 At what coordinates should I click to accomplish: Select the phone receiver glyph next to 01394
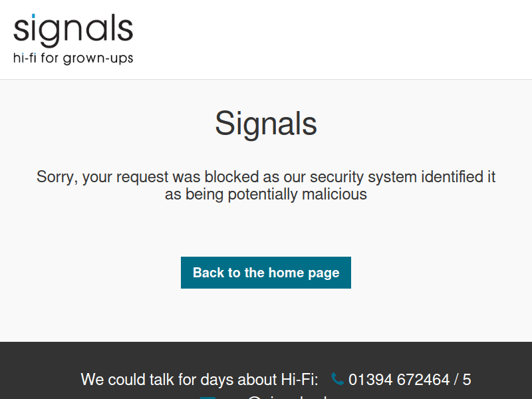coord(336,379)
